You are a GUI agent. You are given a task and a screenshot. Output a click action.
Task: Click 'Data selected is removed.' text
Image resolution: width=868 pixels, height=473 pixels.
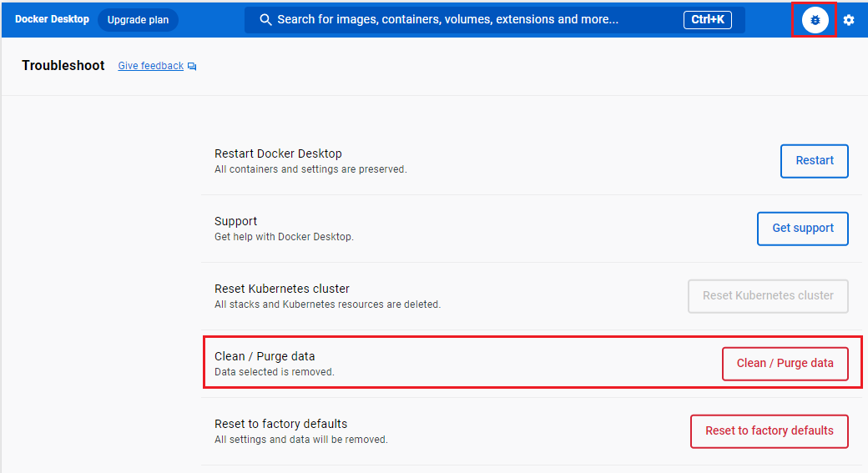tap(275, 372)
